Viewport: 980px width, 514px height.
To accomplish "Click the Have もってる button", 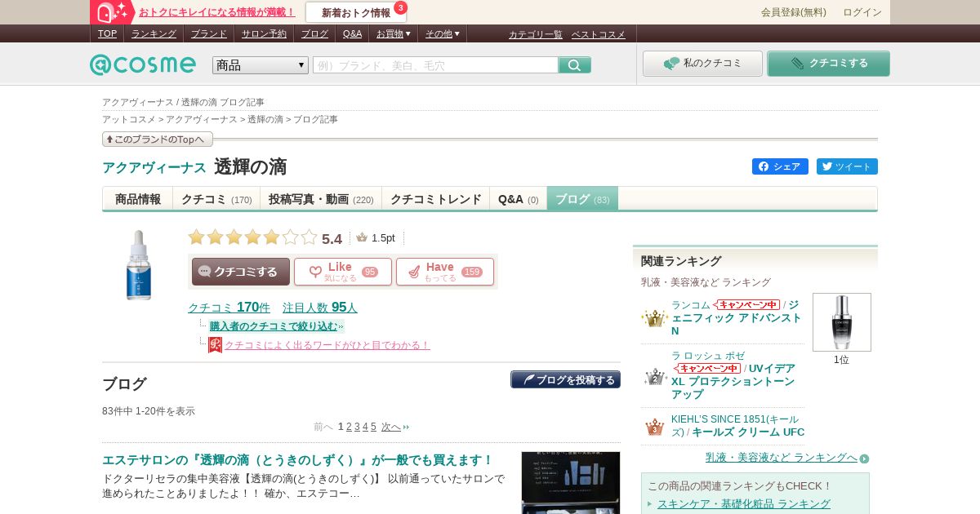I will 445,272.
